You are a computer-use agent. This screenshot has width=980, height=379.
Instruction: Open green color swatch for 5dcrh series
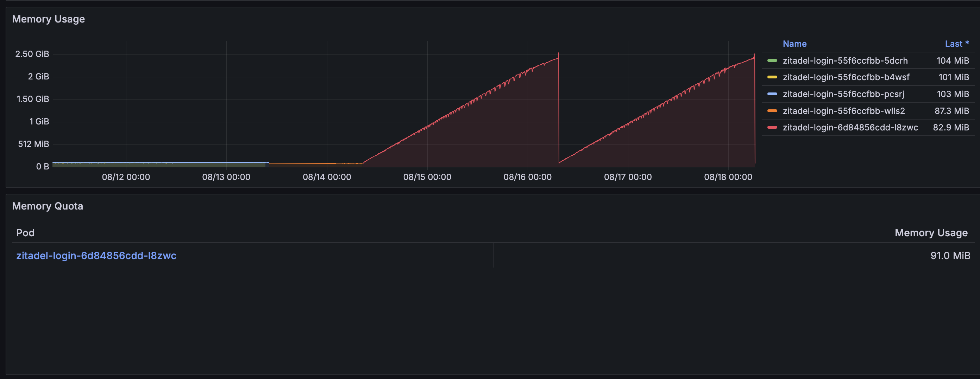[772, 60]
